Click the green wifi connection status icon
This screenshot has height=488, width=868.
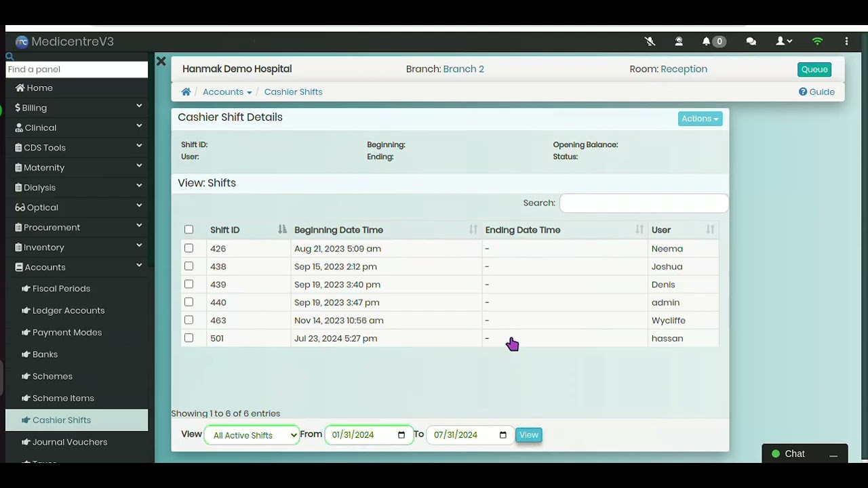[817, 41]
